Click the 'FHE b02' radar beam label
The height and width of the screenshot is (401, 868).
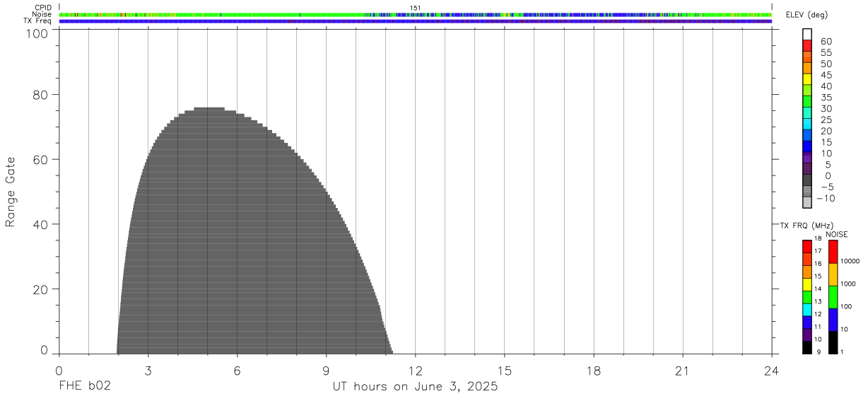[85, 387]
